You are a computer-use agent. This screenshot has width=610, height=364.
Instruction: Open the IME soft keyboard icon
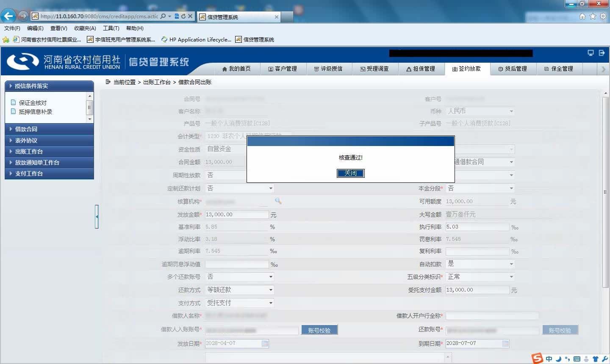click(577, 359)
